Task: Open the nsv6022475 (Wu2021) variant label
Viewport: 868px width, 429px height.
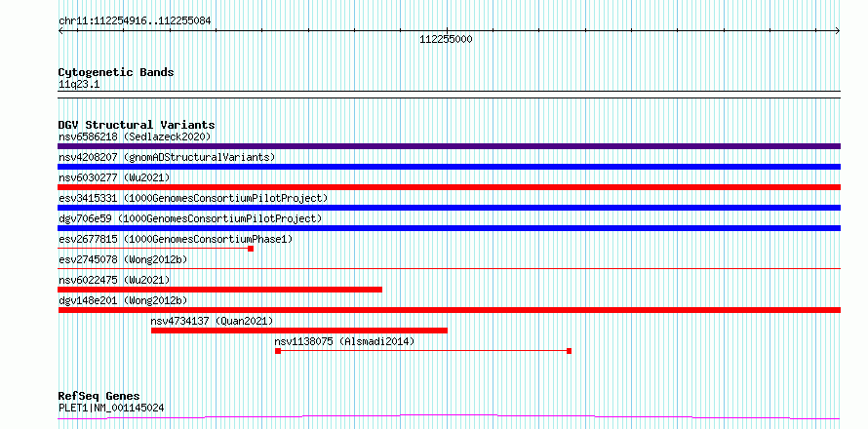Action: [114, 280]
